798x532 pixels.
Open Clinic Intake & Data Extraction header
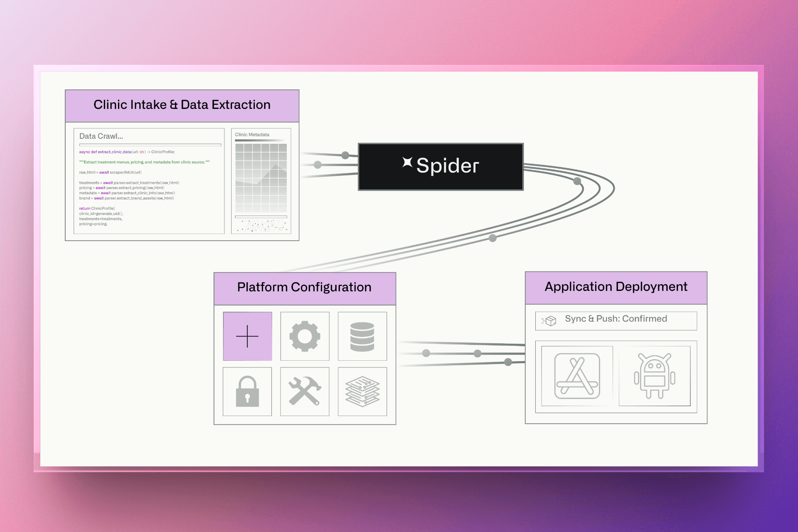click(182, 105)
